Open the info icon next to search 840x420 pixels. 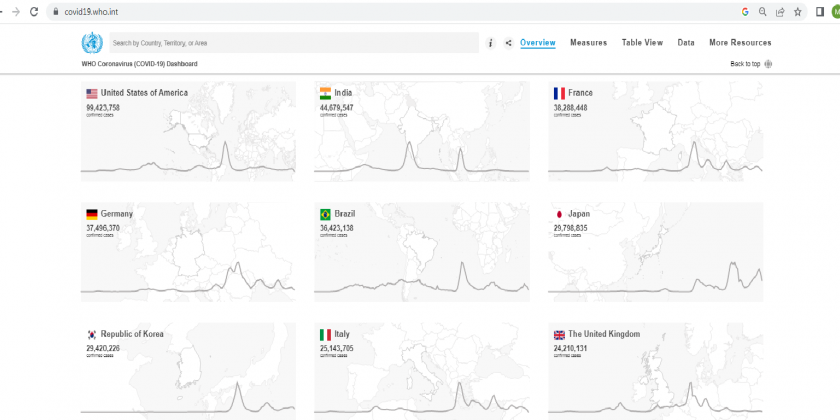click(490, 43)
